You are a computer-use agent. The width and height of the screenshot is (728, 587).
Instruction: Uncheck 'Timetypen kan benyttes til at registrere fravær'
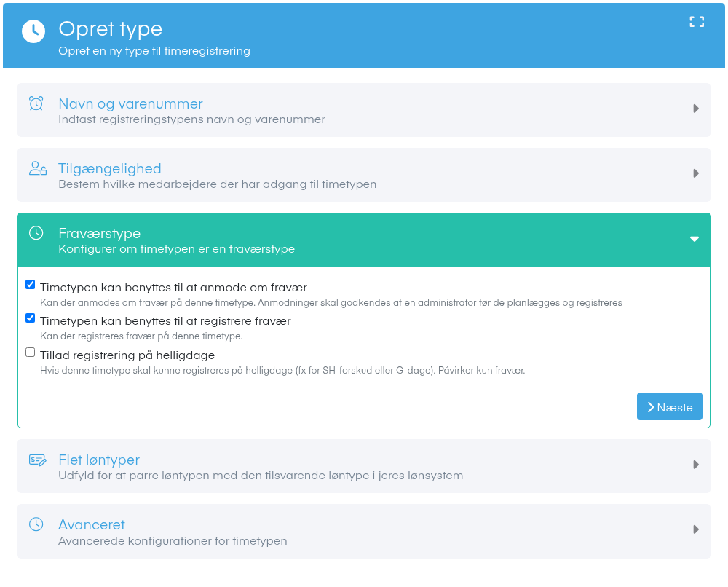[30, 318]
